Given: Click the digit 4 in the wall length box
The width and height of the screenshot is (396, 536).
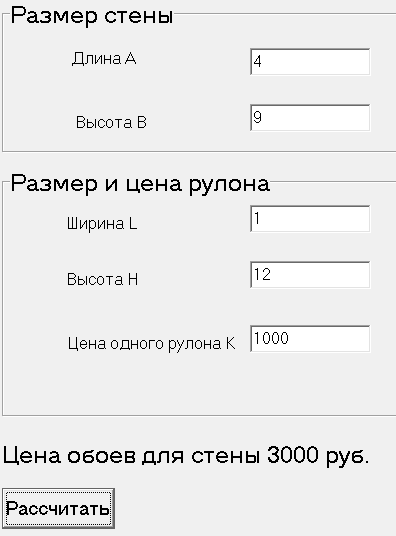Looking at the screenshot, I should (258, 62).
